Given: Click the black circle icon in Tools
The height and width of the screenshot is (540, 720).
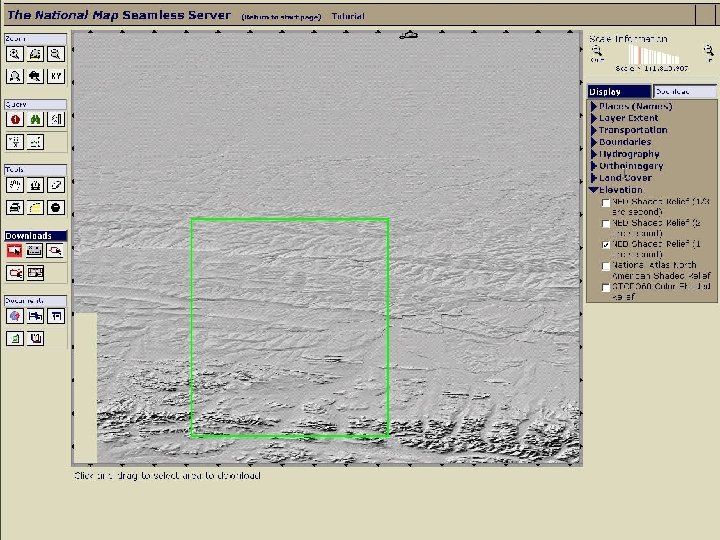Looking at the screenshot, I should 56,208.
